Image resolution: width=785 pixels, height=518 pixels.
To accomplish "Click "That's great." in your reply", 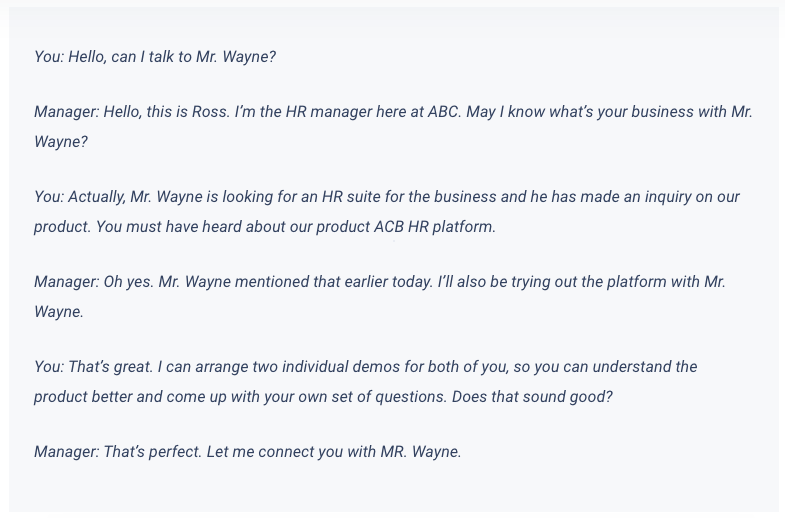I will click(110, 367).
